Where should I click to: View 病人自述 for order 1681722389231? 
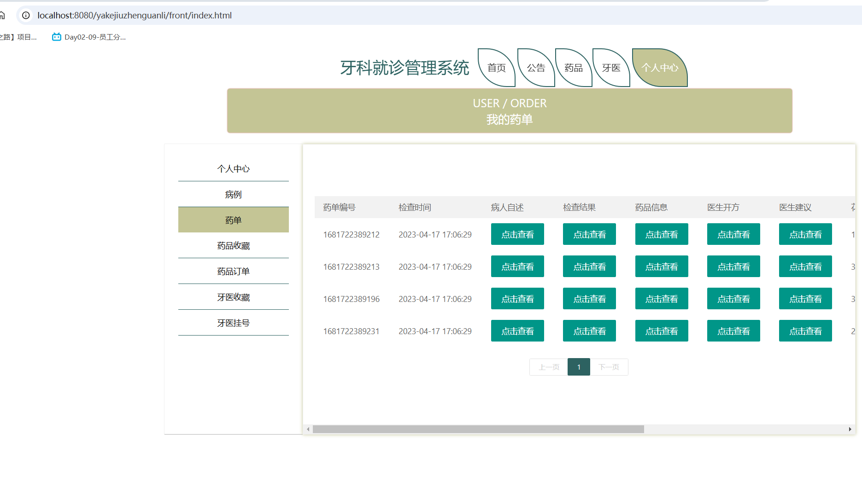(x=517, y=331)
